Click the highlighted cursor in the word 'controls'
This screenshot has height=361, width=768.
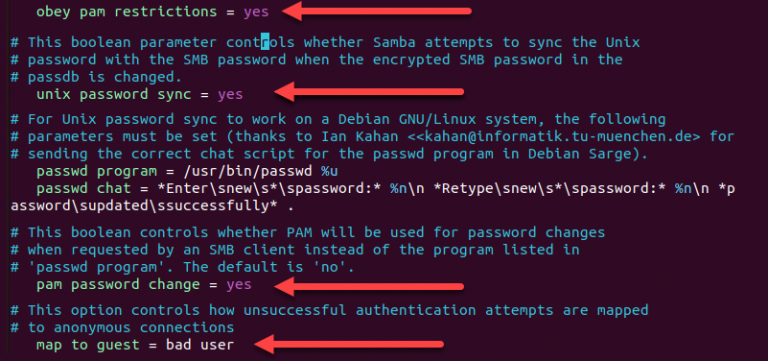point(265,42)
